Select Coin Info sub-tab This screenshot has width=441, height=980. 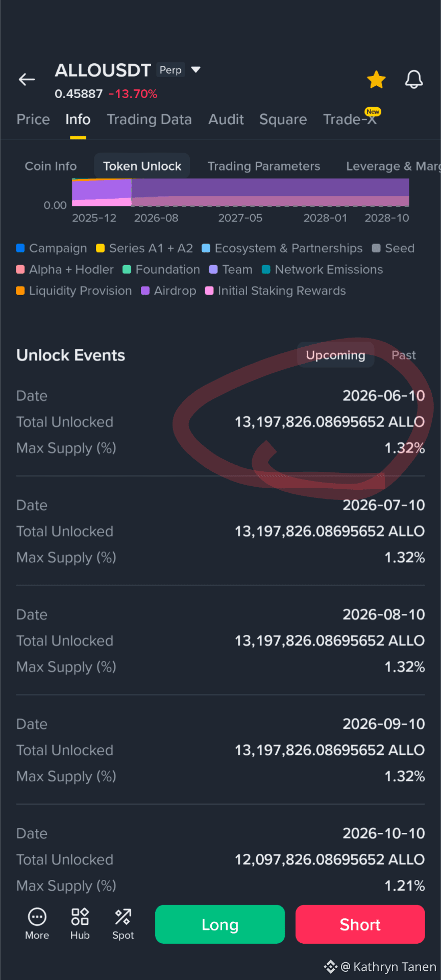51,166
